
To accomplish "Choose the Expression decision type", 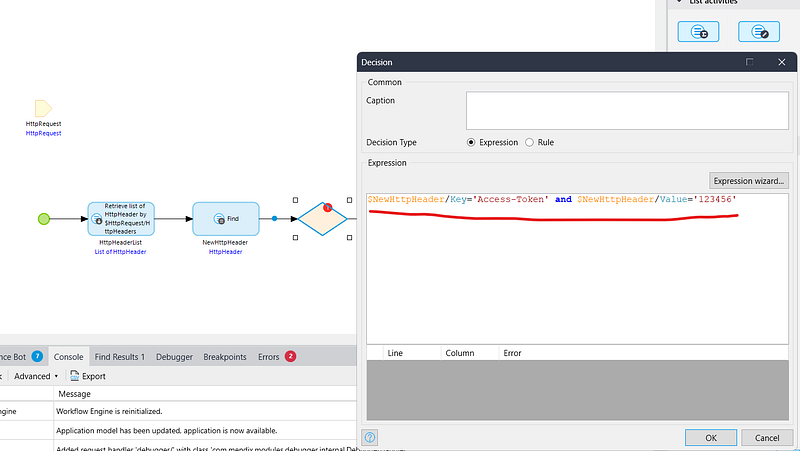I will pyautogui.click(x=472, y=143).
